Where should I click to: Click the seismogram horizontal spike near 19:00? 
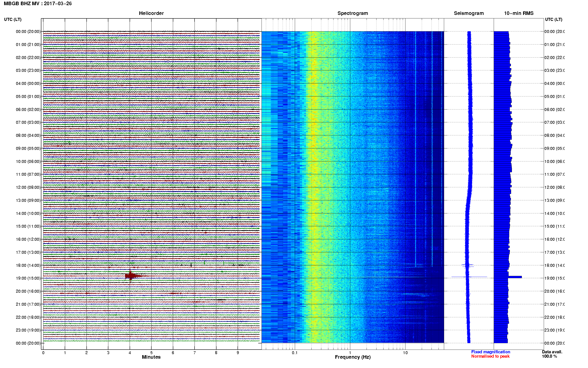[469, 277]
